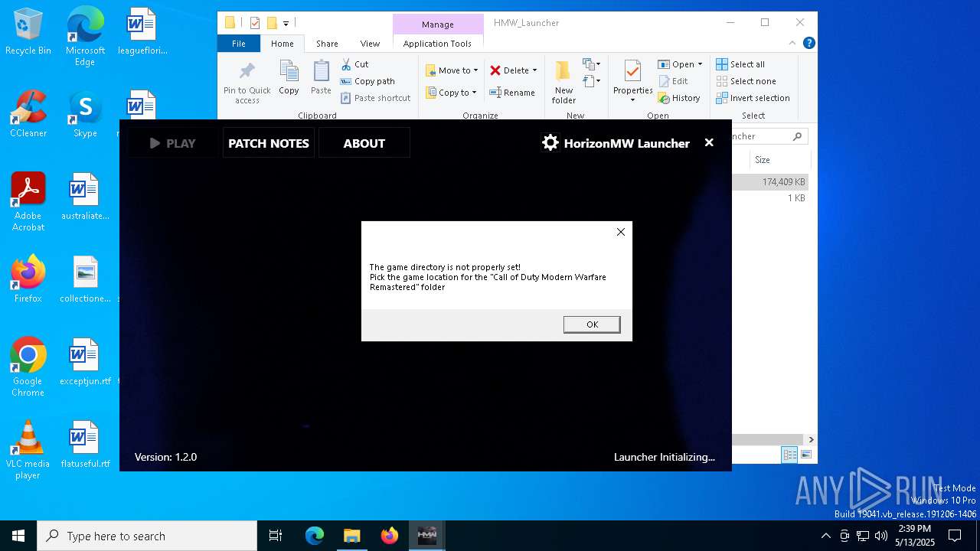Open the File menu in File Explorer
980x551 pixels.
pyautogui.click(x=239, y=44)
